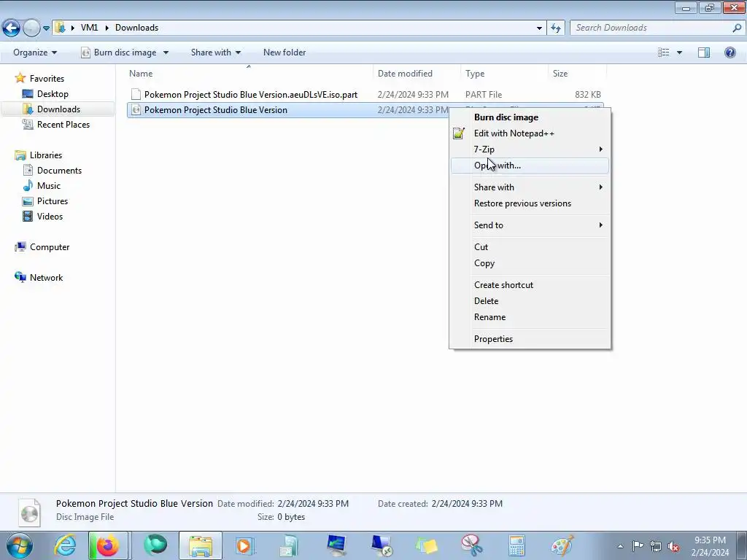This screenshot has width=747, height=560.
Task: Open the Organize menu
Action: tap(35, 52)
